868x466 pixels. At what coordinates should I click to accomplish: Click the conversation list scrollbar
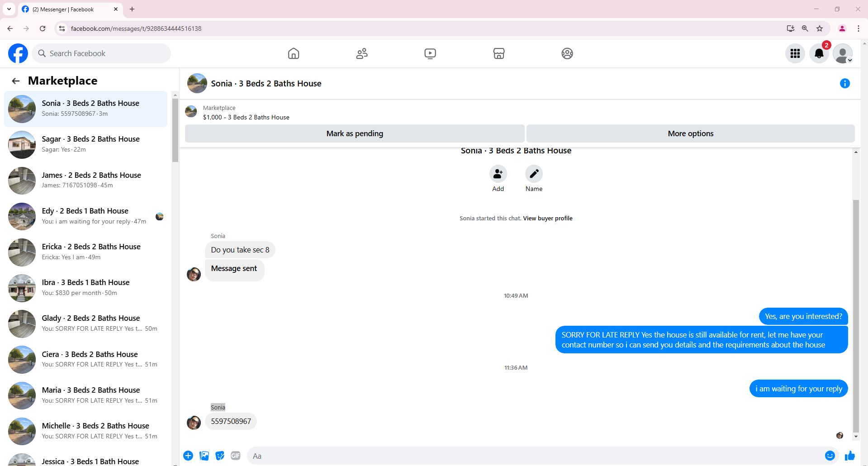click(x=175, y=131)
